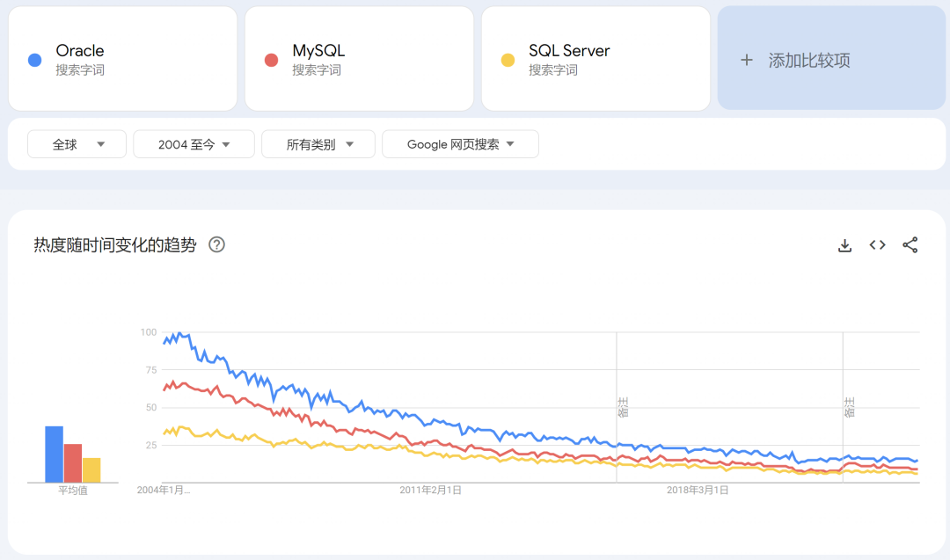Click the 2011年2月1日 axis date label
This screenshot has height=560, width=950.
[430, 491]
